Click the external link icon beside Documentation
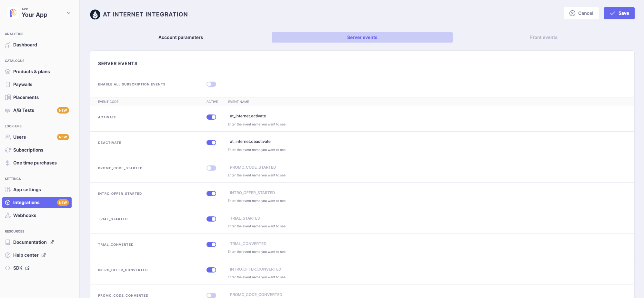 tap(52, 242)
